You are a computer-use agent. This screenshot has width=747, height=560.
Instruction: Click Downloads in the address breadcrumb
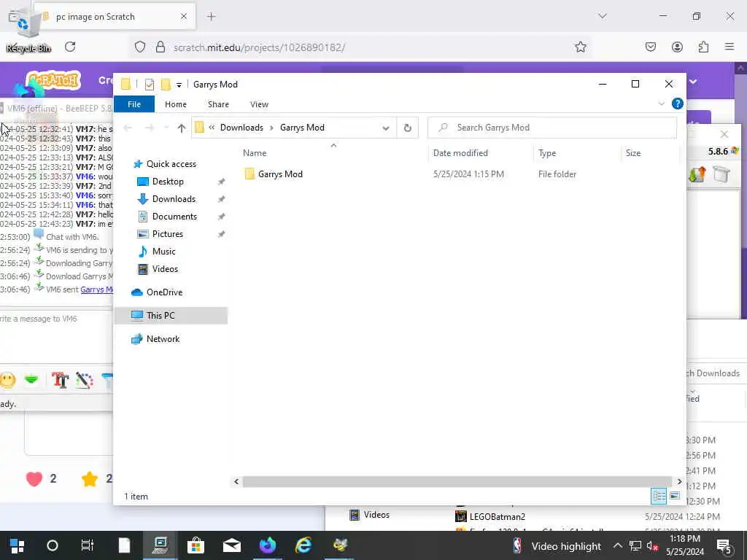pos(241,128)
